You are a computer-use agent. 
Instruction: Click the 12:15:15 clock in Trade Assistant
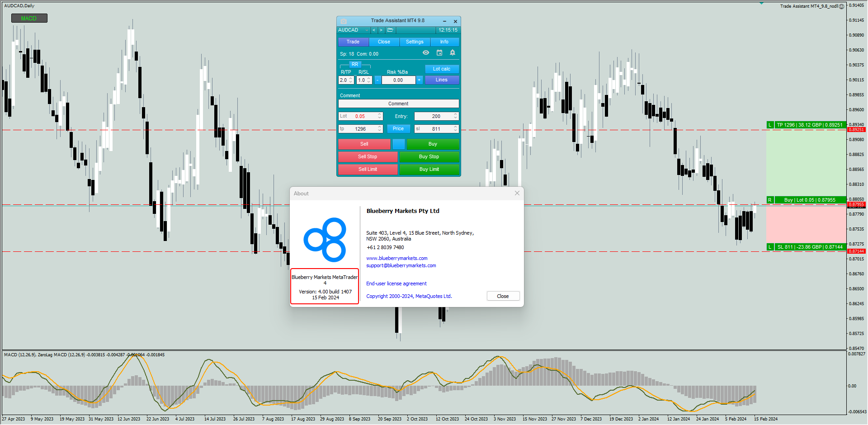448,30
